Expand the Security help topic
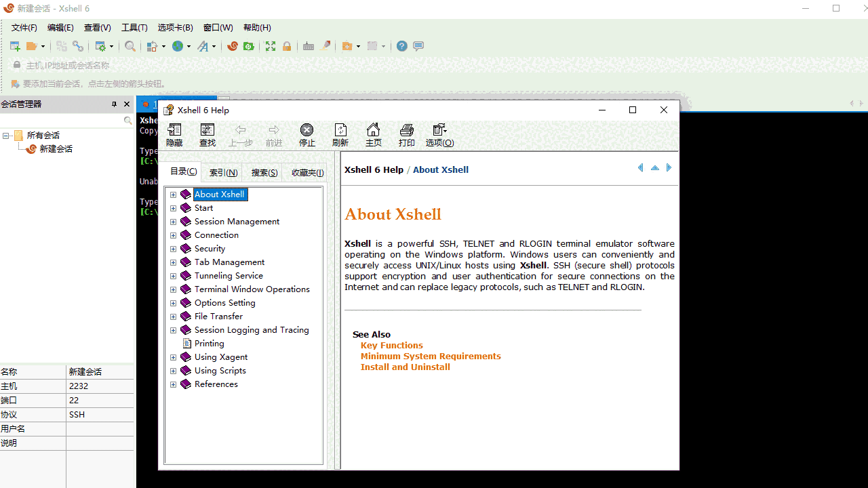868x488 pixels. (x=173, y=249)
